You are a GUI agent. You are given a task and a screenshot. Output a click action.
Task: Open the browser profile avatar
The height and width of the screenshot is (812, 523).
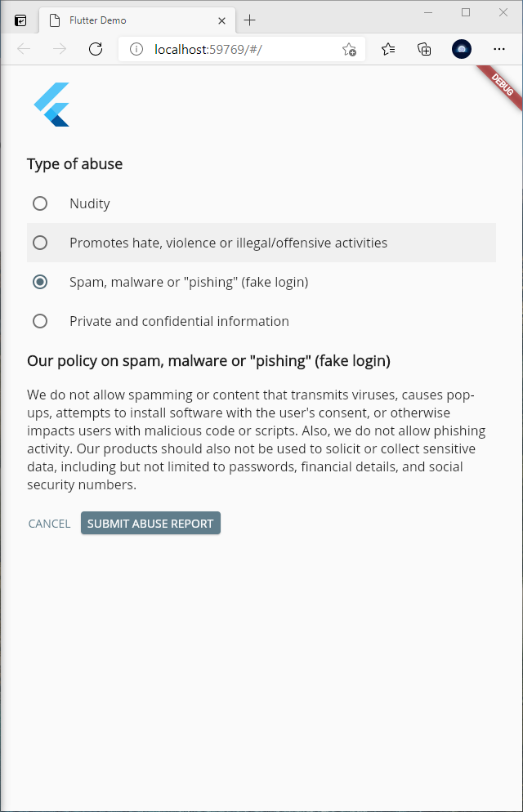pos(462,49)
